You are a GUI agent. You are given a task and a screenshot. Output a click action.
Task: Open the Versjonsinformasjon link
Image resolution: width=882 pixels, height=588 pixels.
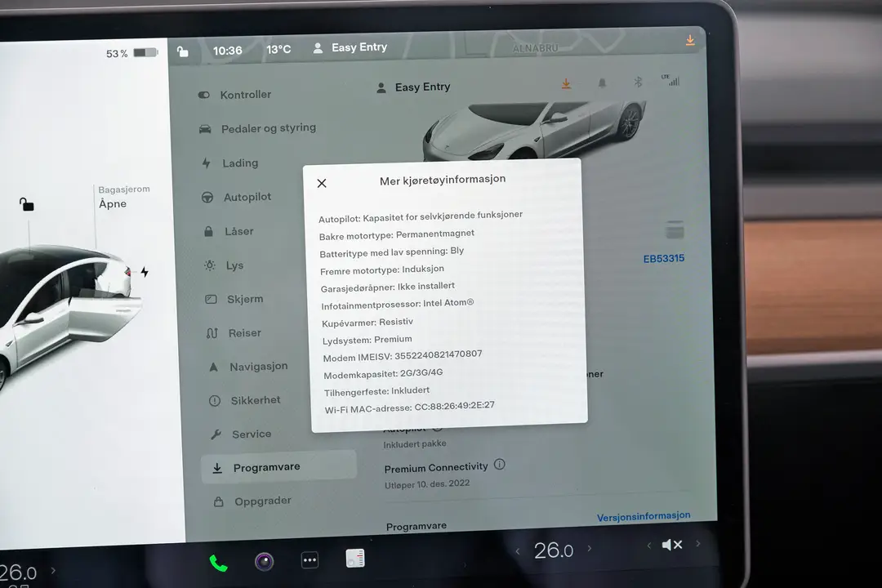[x=644, y=516]
